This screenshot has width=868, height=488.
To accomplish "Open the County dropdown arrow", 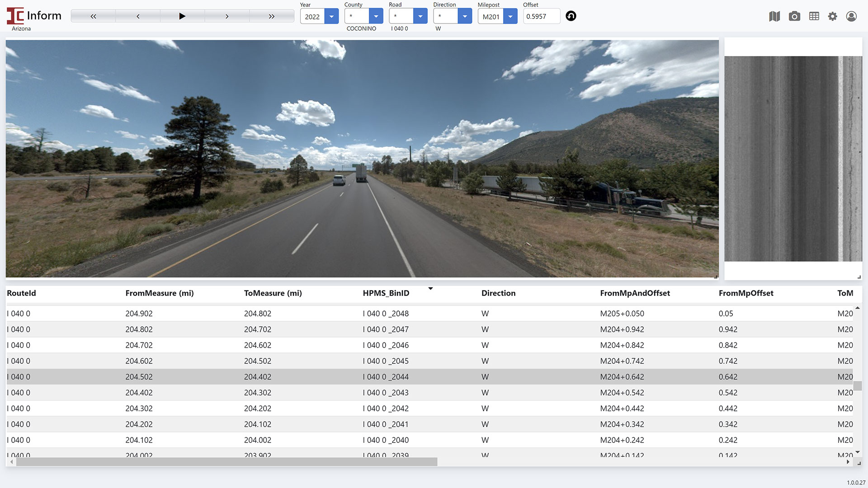I will click(376, 17).
